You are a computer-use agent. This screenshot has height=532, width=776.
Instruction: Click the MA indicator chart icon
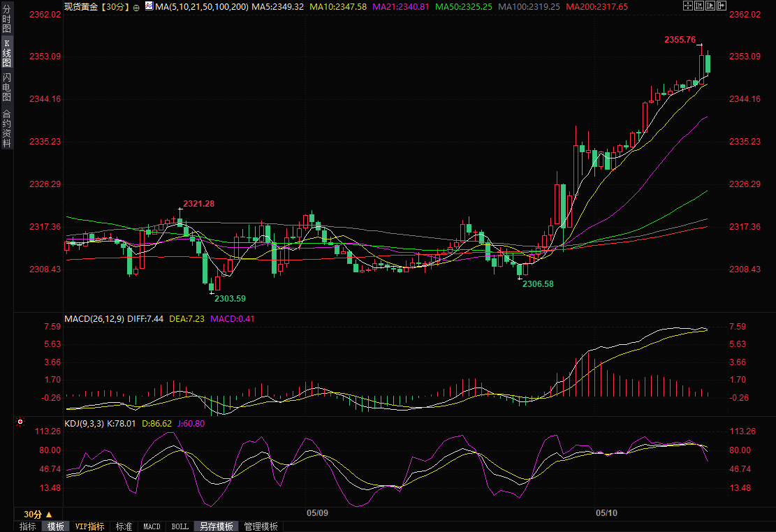tap(148, 7)
